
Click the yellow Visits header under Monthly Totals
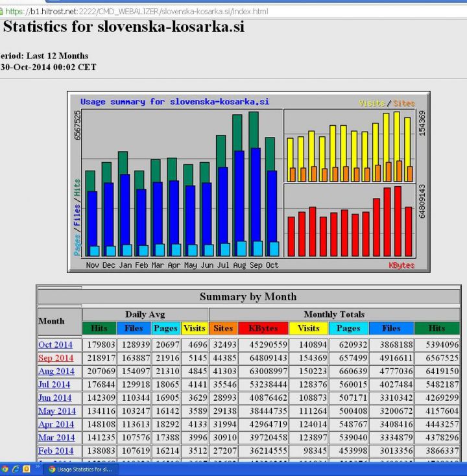[309, 328]
